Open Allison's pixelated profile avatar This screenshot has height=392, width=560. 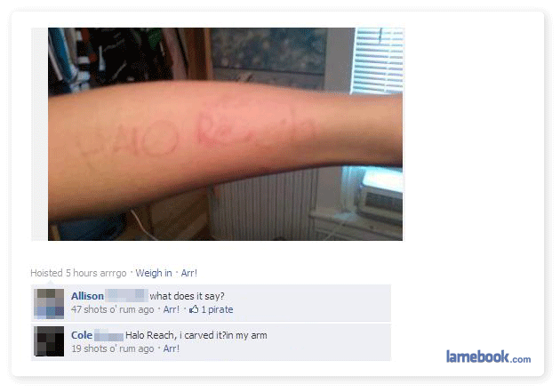[49, 303]
